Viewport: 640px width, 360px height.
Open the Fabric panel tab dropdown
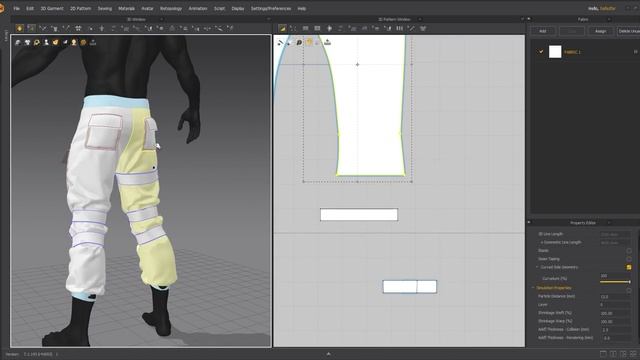coord(609,19)
